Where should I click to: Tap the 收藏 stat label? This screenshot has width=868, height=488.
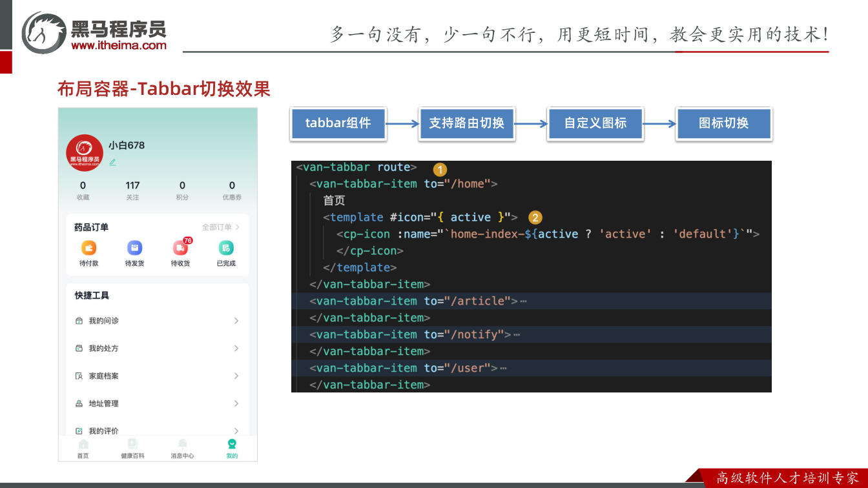[83, 198]
